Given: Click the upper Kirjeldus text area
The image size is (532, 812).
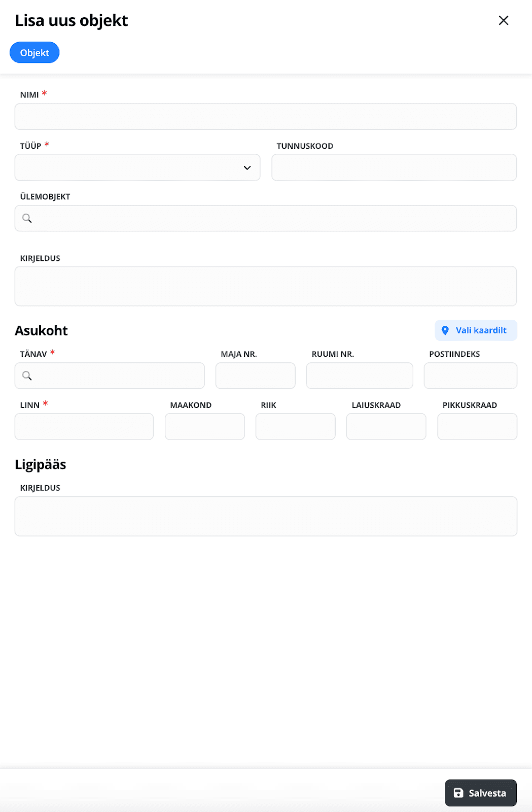Looking at the screenshot, I should [266, 286].
